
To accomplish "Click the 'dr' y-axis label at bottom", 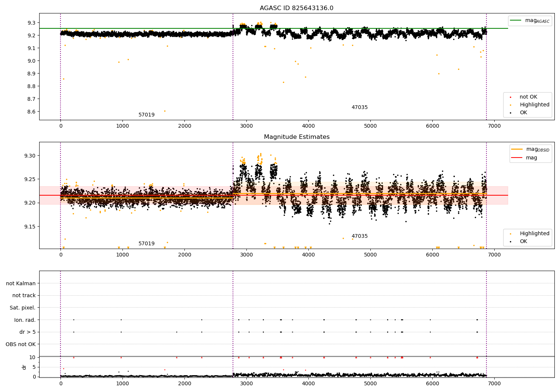I will pos(24,367).
